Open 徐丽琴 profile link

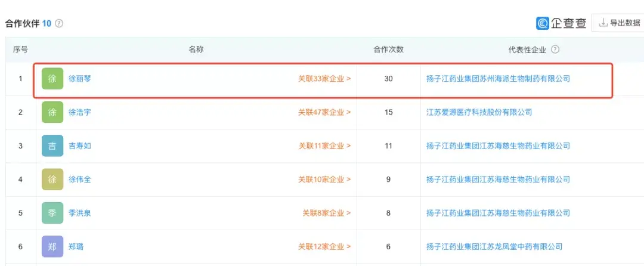click(x=80, y=79)
